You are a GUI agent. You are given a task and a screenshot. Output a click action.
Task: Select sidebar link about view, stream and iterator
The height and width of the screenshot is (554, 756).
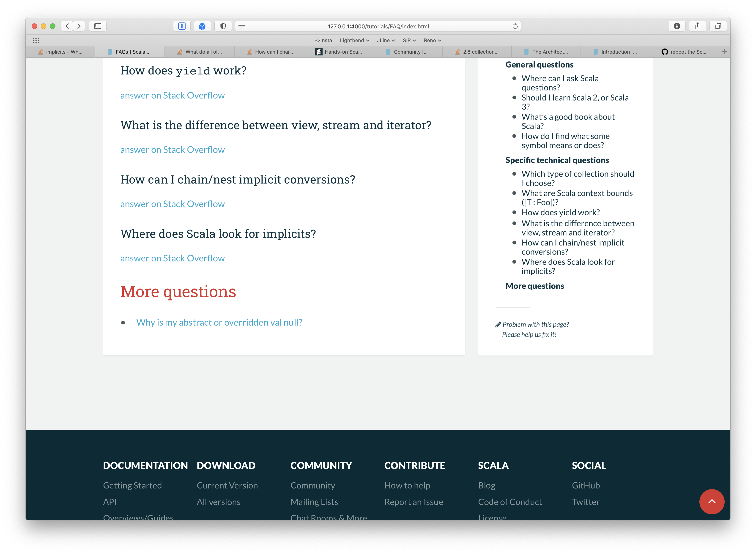578,228
